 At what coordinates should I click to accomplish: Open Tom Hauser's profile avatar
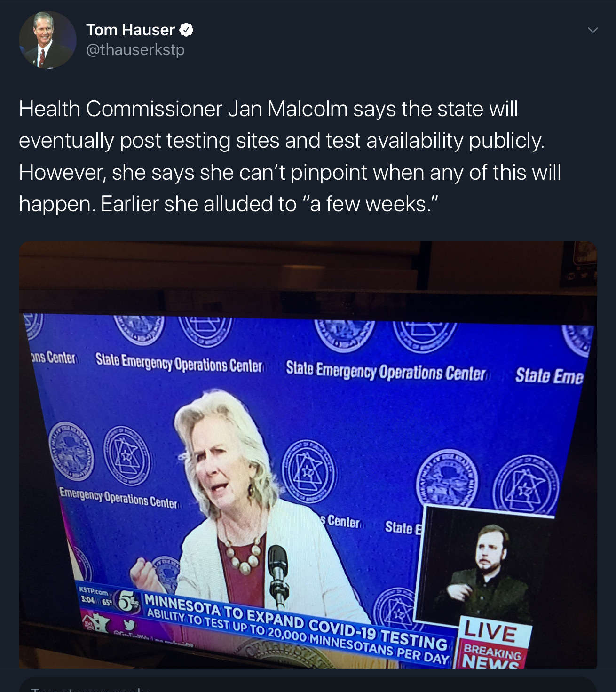click(x=47, y=40)
